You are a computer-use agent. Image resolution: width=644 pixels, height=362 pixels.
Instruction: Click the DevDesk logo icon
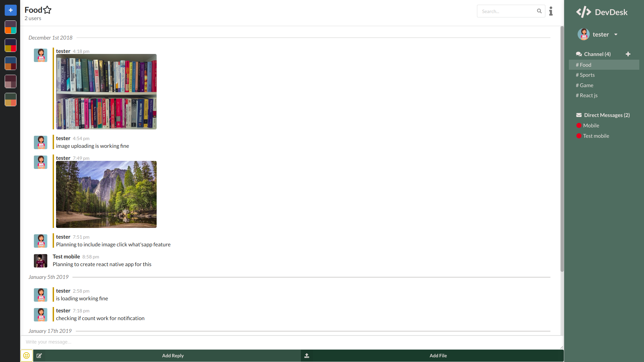[x=584, y=12]
